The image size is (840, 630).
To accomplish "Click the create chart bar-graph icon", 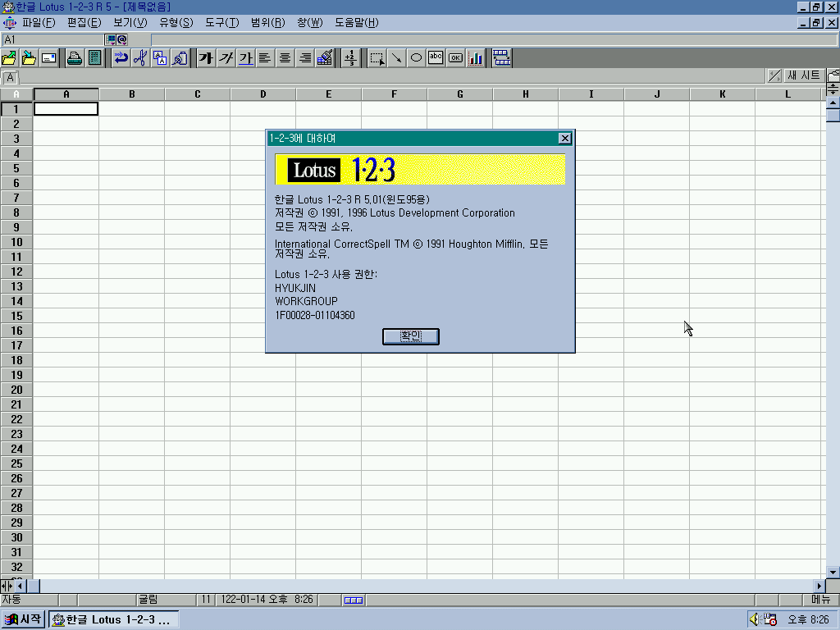I will coord(476,58).
